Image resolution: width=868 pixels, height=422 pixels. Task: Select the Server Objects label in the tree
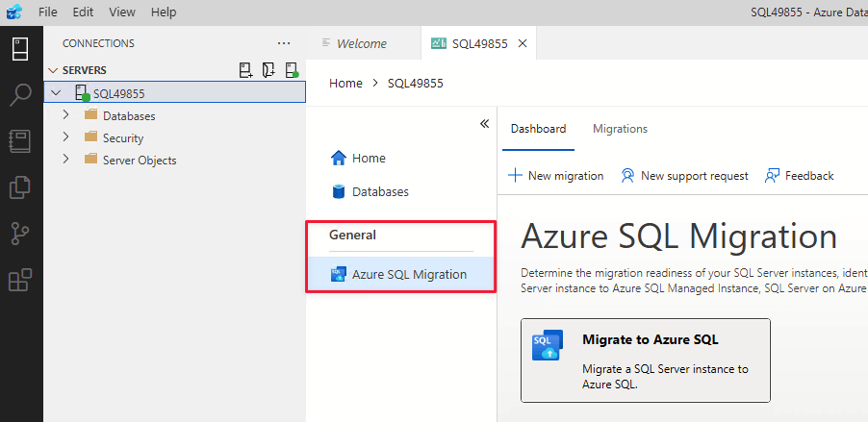(x=140, y=161)
